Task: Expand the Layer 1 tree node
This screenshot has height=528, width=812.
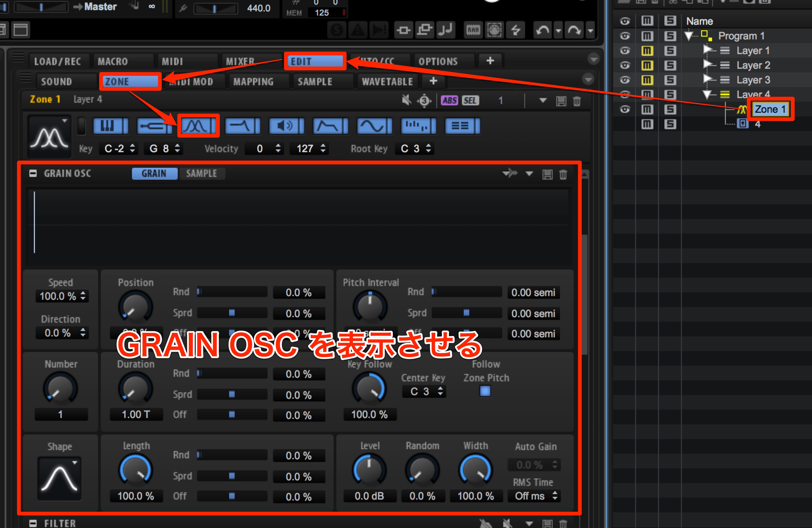Action: (707, 50)
